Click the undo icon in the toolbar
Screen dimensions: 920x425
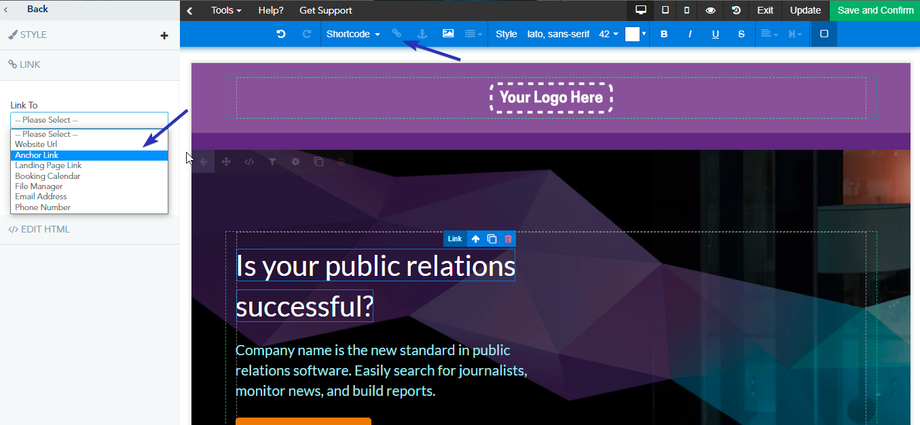pos(281,34)
